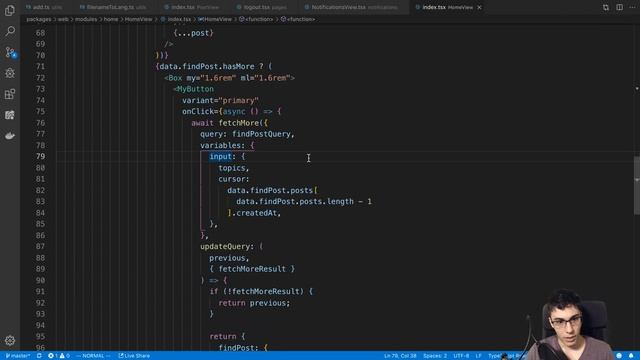The height and width of the screenshot is (360, 640).
Task: Click fetchMore on line 76
Action: point(239,123)
